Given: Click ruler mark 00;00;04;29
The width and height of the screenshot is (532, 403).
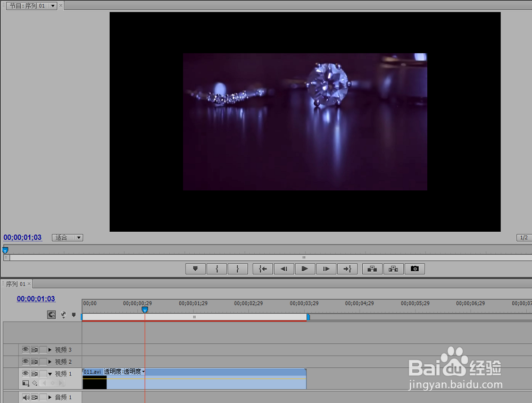Looking at the screenshot, I should click(359, 304).
